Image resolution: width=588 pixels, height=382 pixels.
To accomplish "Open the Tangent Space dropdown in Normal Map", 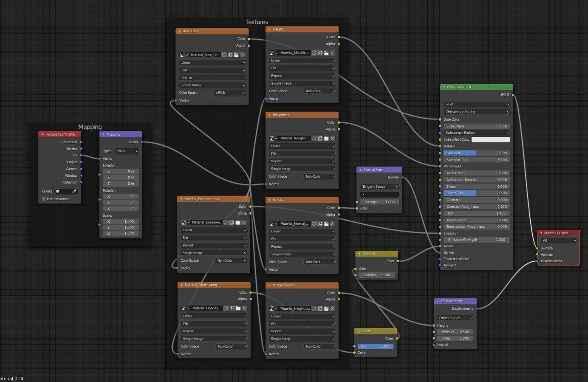I will 380,187.
